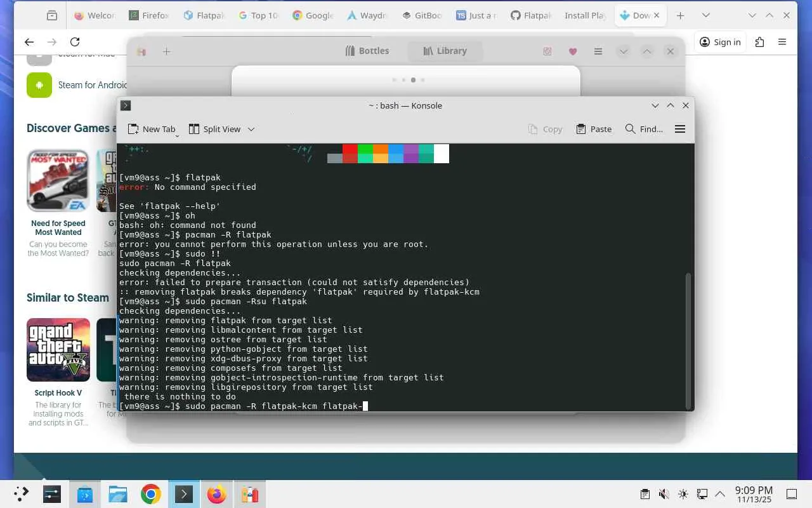Switch to the Waydroid tab
The width and height of the screenshot is (812, 508).
367,16
